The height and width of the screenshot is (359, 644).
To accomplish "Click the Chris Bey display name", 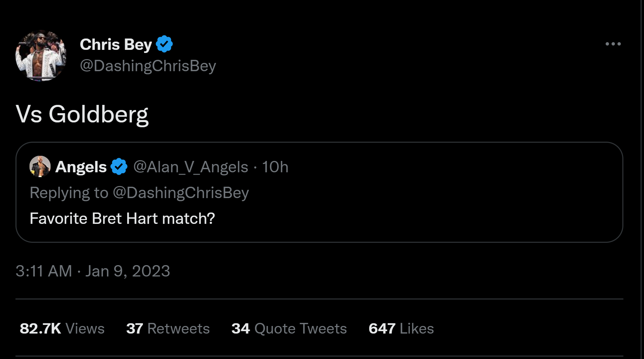I will (x=116, y=44).
